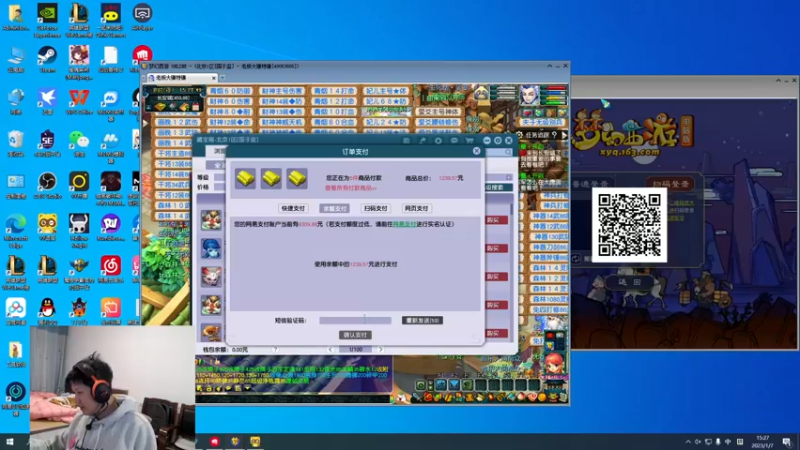
Task: Click the settings circle icon in 藏宝阁 header
Action: click(x=438, y=140)
